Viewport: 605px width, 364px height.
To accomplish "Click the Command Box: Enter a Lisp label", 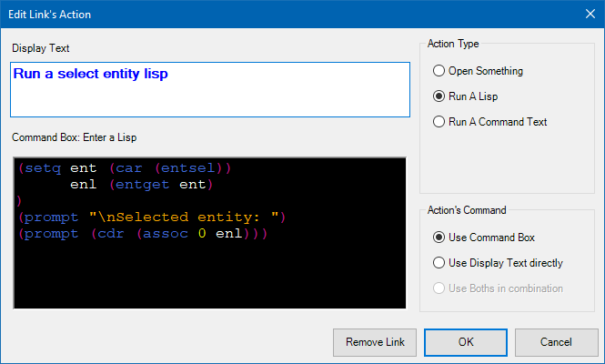I will point(74,137).
